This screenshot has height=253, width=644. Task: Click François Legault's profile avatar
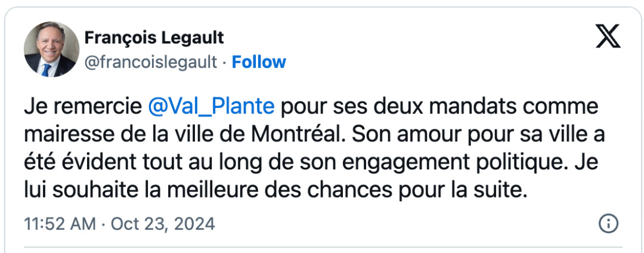(x=51, y=50)
